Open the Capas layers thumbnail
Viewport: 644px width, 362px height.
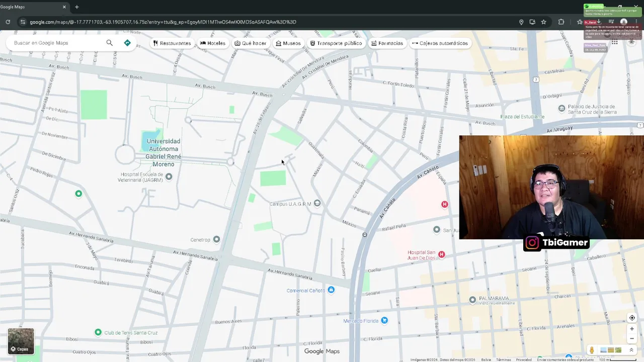click(x=21, y=341)
